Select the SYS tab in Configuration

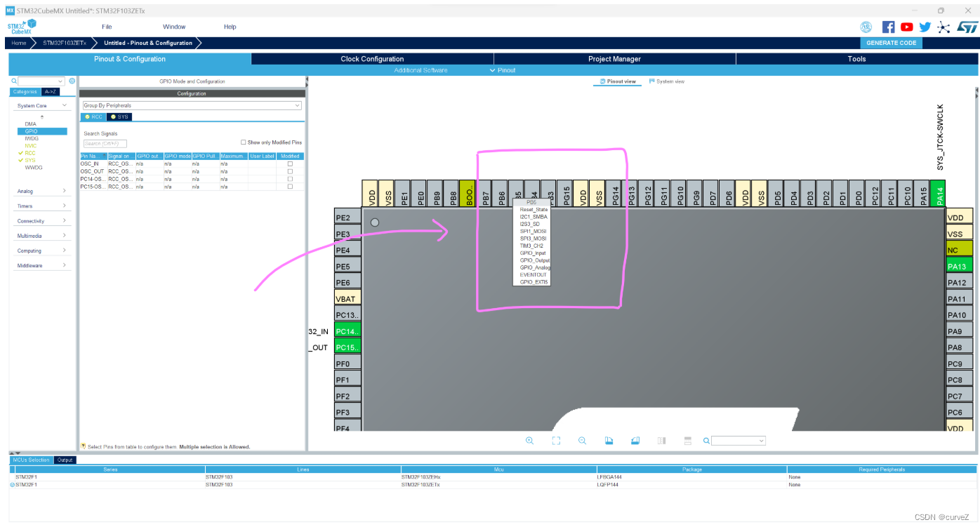[x=119, y=116]
